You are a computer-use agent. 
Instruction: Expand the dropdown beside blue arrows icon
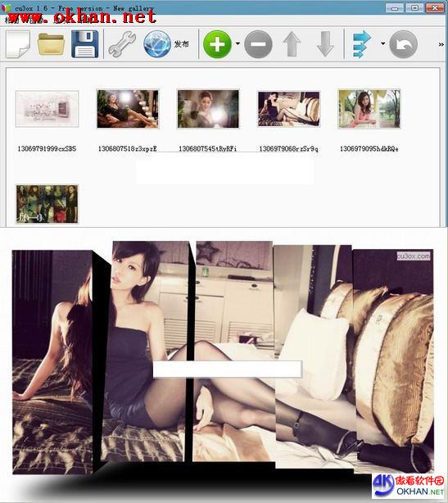pyautogui.click(x=382, y=43)
